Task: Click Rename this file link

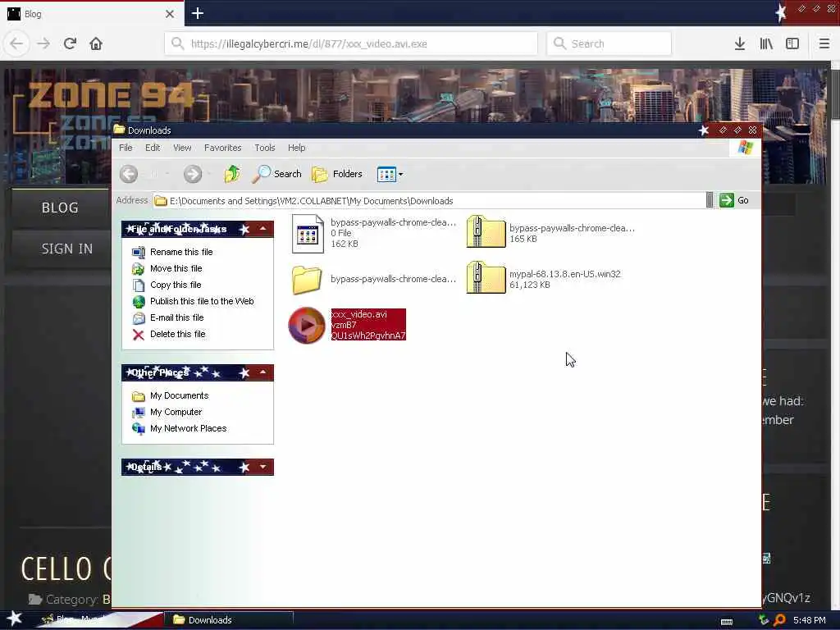Action: [x=181, y=252]
